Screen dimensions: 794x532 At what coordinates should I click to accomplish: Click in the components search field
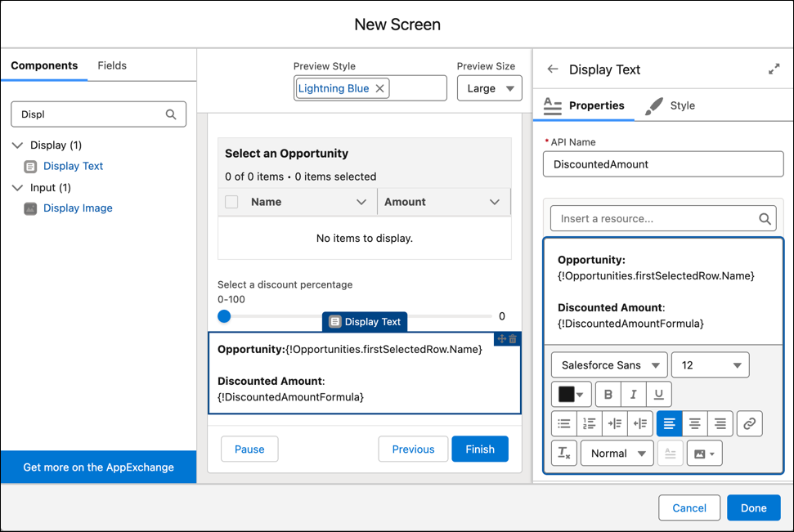point(99,114)
